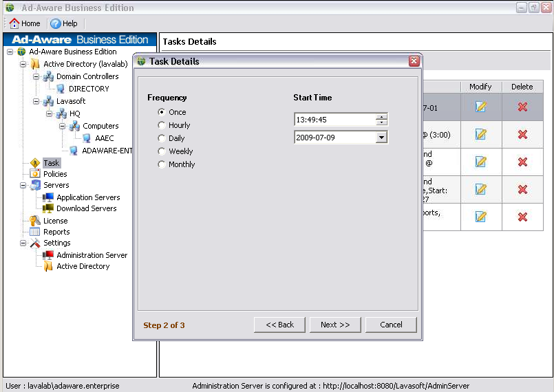The image size is (554, 392).
Task: Click the Settings tools icon
Action: [35, 243]
